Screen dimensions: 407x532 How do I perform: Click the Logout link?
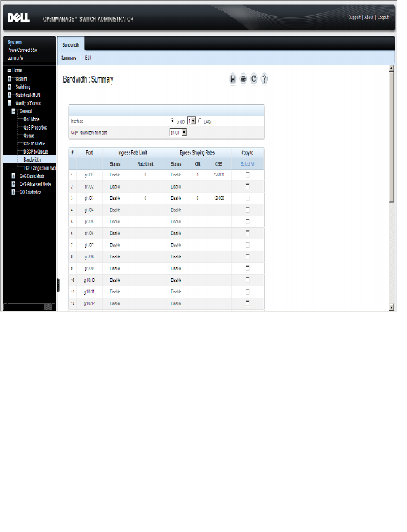[x=383, y=17]
